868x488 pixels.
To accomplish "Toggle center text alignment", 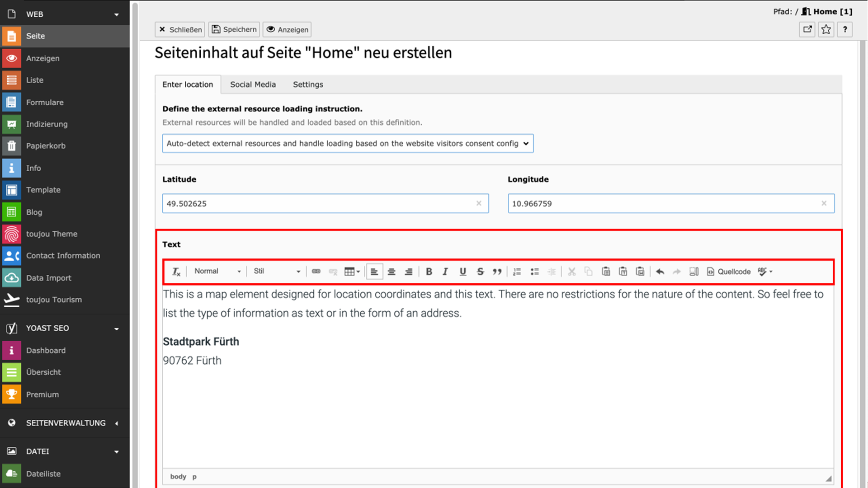I will [392, 272].
